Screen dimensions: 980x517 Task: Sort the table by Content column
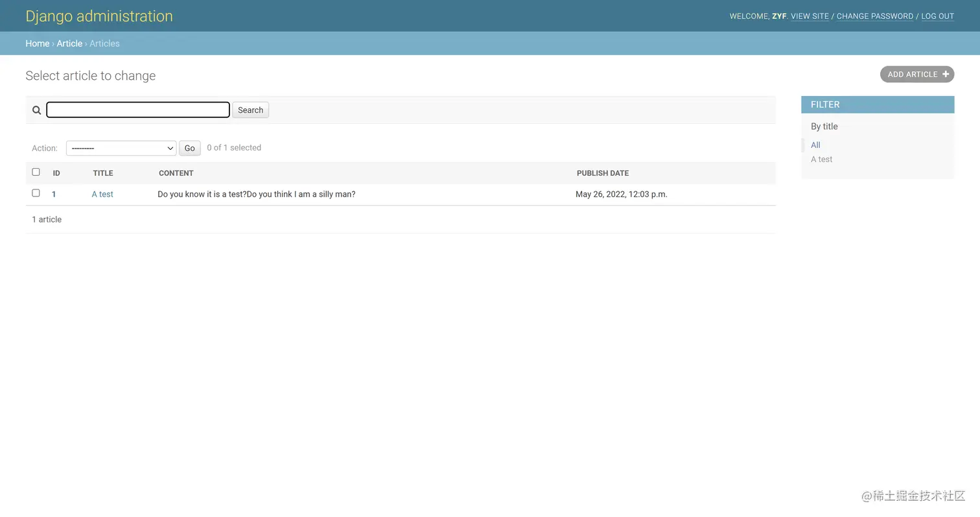click(176, 173)
